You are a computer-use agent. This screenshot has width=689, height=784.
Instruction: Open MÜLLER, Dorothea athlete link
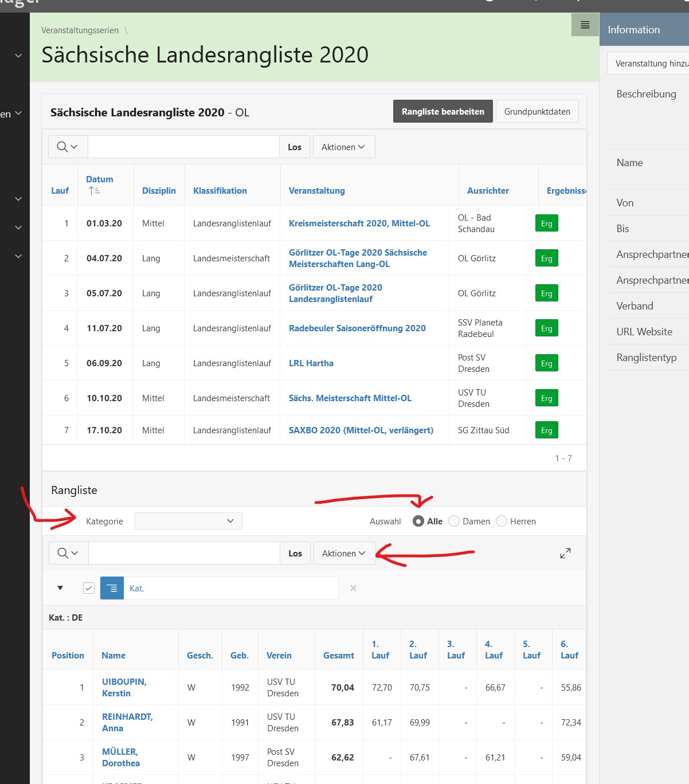click(121, 758)
